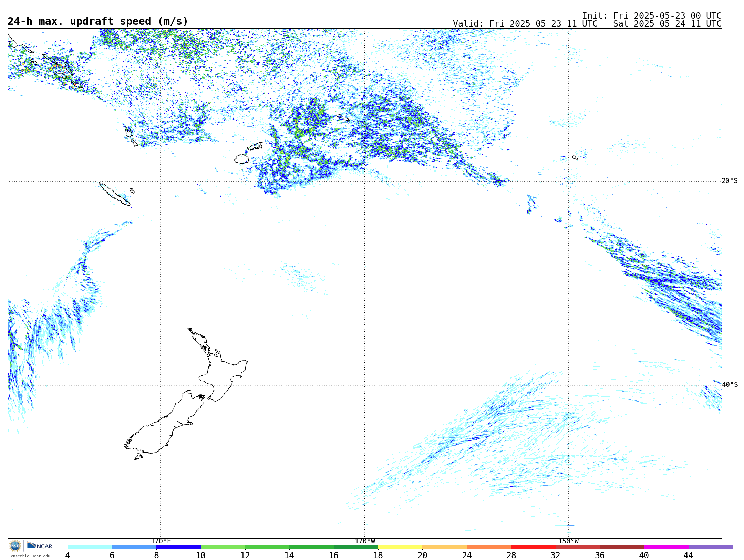
Task: Open the ensemble.ucar.edu link text
Action: click(x=31, y=556)
